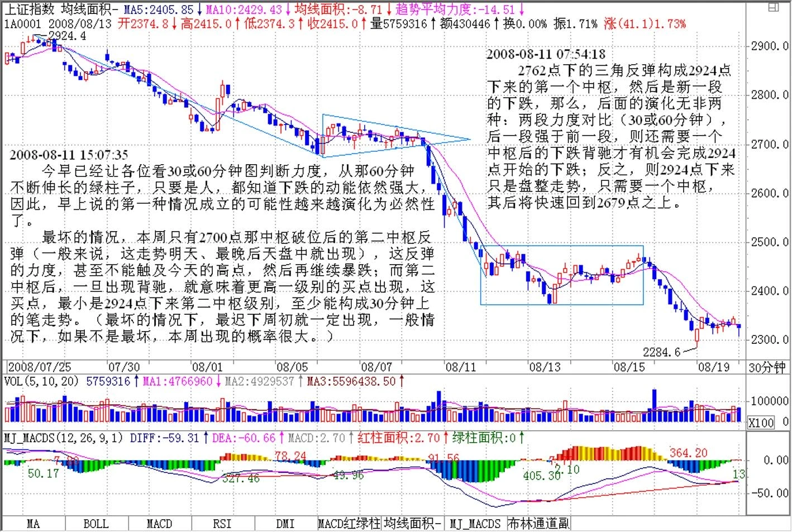Switch to the MJ_MACDS tab
Screen dimensions: 792x532
(x=475, y=524)
